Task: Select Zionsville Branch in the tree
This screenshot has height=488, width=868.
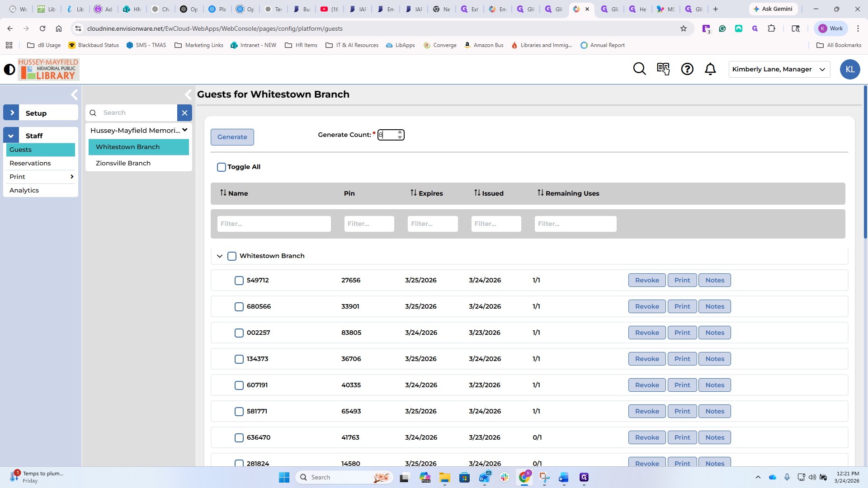Action: point(123,163)
